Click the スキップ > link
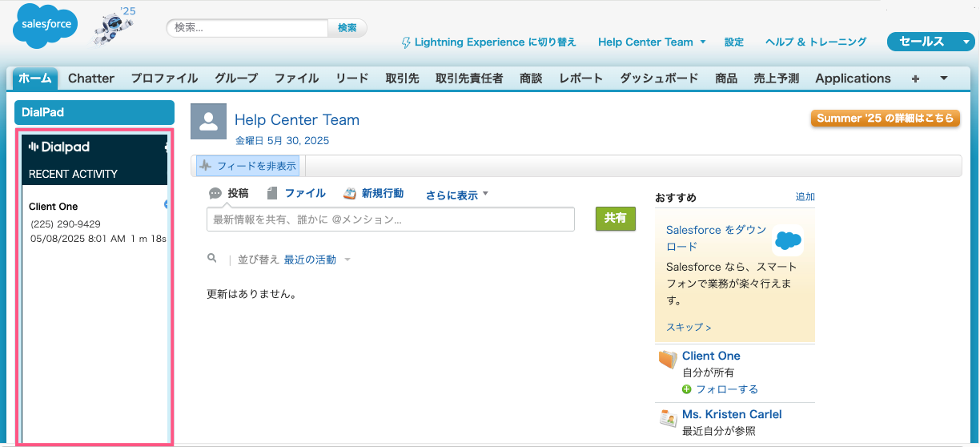Viewport: 980px width, 447px height. 689,327
